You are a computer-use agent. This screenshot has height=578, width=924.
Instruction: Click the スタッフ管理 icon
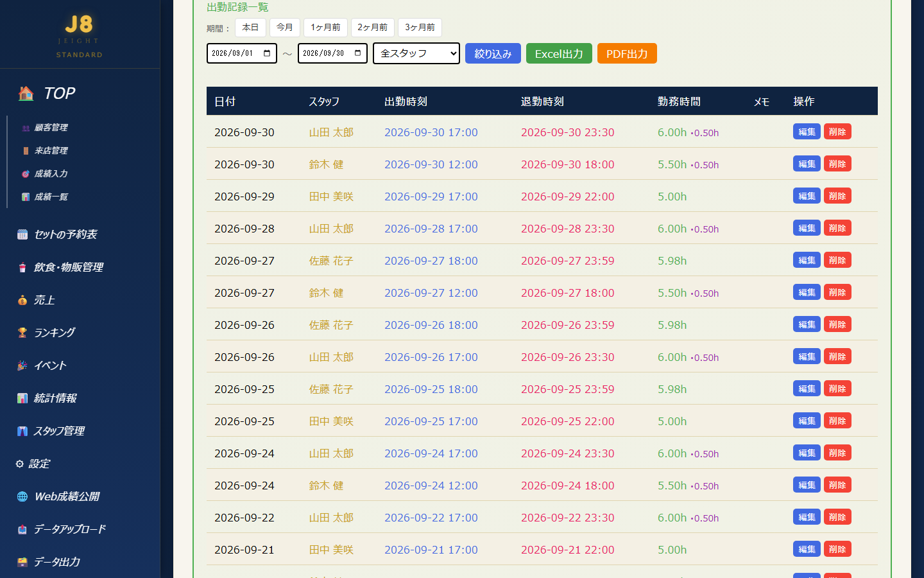[x=22, y=431]
